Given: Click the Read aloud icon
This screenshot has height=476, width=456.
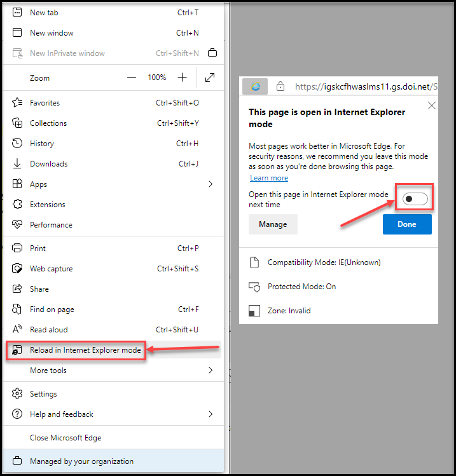Looking at the screenshot, I should point(17,329).
